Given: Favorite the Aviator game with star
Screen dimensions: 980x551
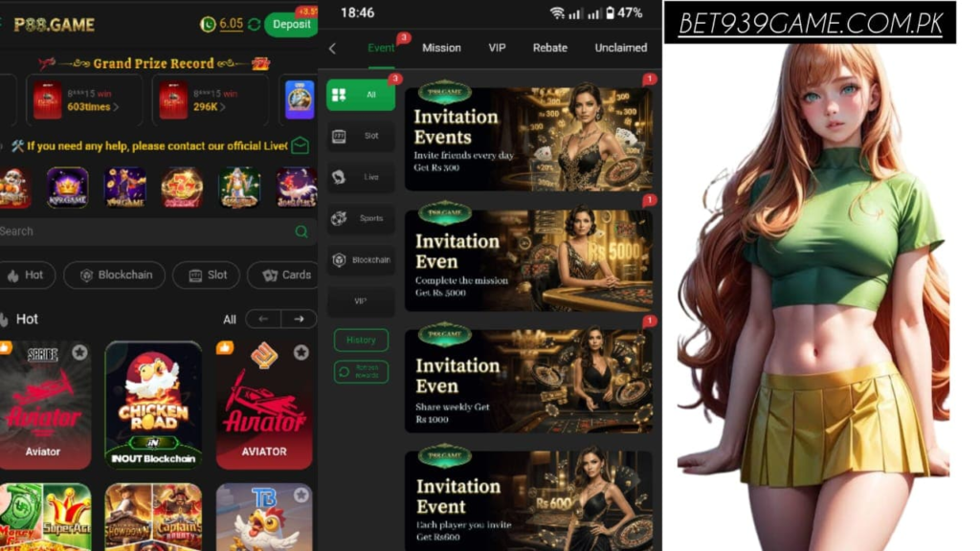Looking at the screenshot, I should [79, 353].
